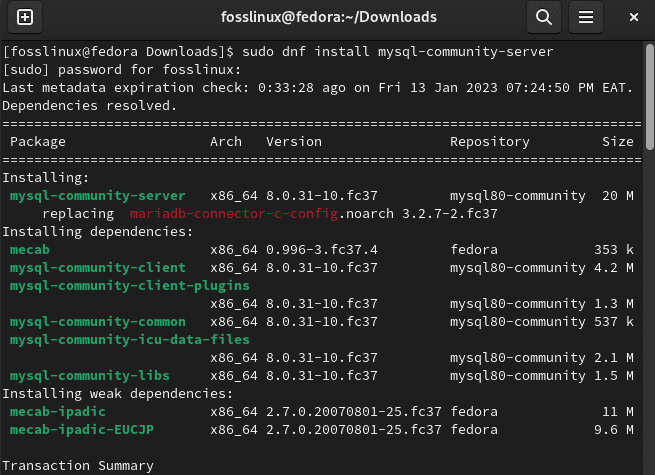Screen dimensions: 655x475
Task: Click the terminal vertical scrollbar
Action: (650, 97)
